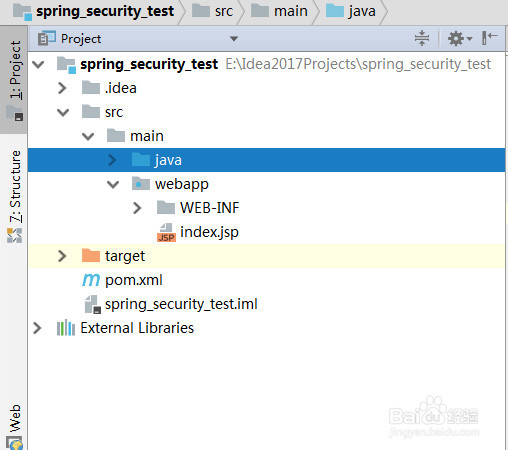Collapse the webapp folder
Image resolution: width=508 pixels, height=450 pixels.
tap(113, 184)
